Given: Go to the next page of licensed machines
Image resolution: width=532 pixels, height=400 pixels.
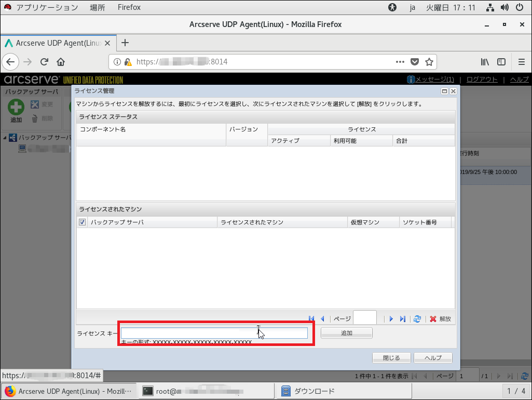Looking at the screenshot, I should 391,319.
